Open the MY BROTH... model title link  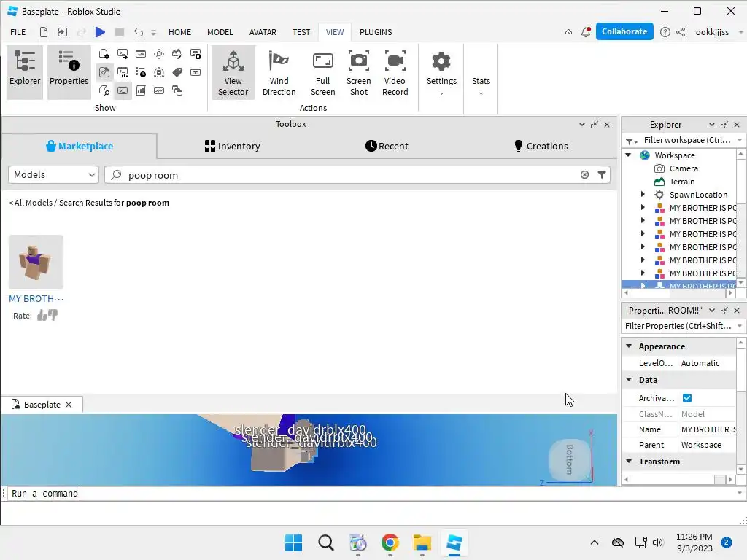point(36,298)
